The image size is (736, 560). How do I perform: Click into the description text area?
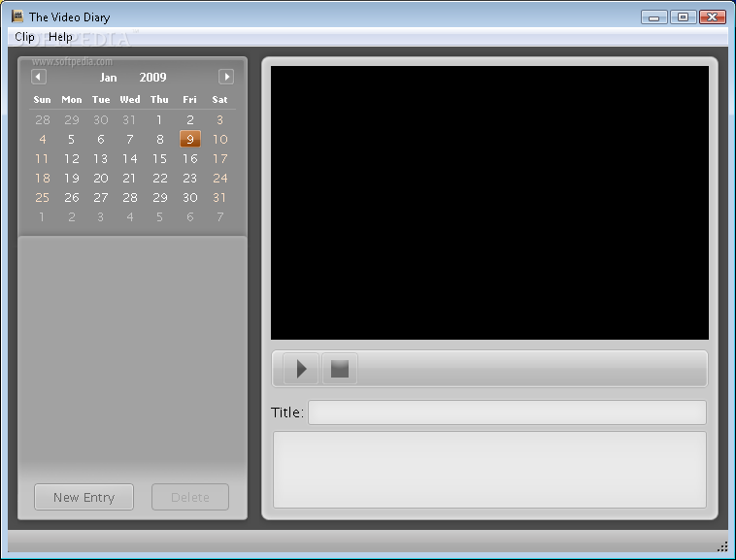(489, 470)
